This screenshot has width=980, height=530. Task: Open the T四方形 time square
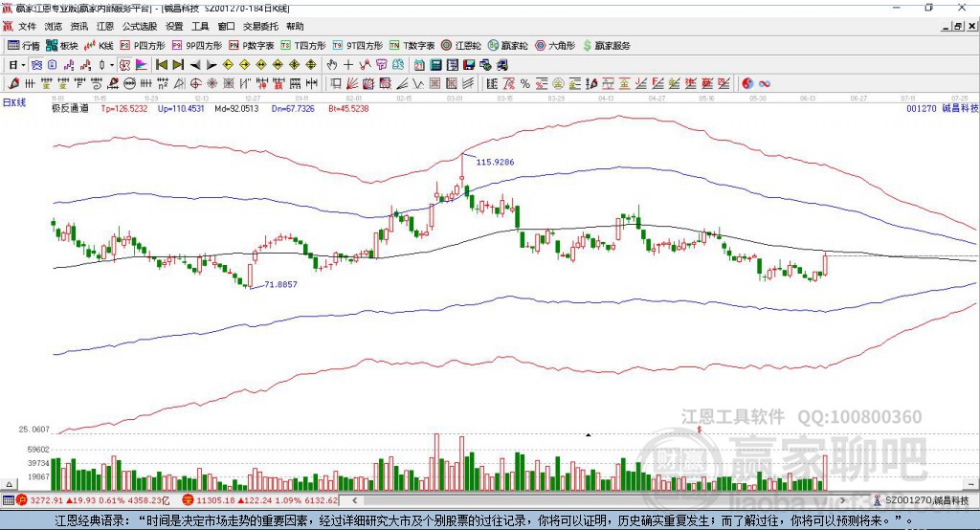click(x=303, y=46)
